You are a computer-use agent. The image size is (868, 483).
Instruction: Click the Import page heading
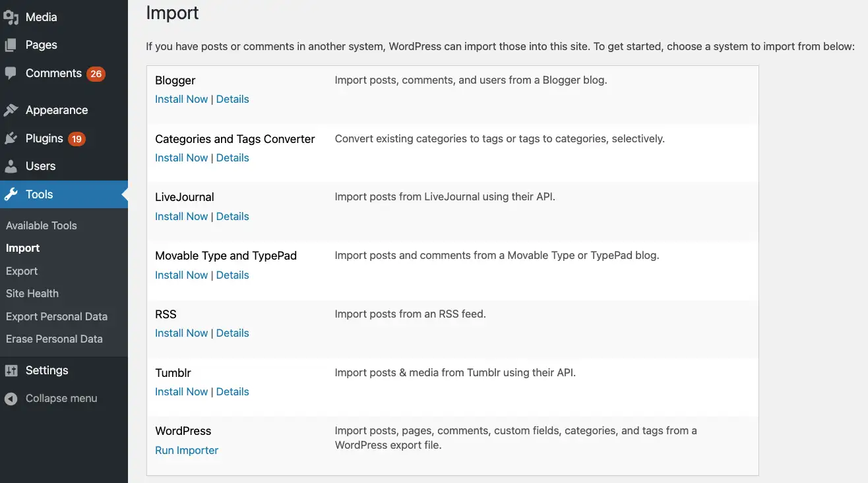click(x=173, y=13)
